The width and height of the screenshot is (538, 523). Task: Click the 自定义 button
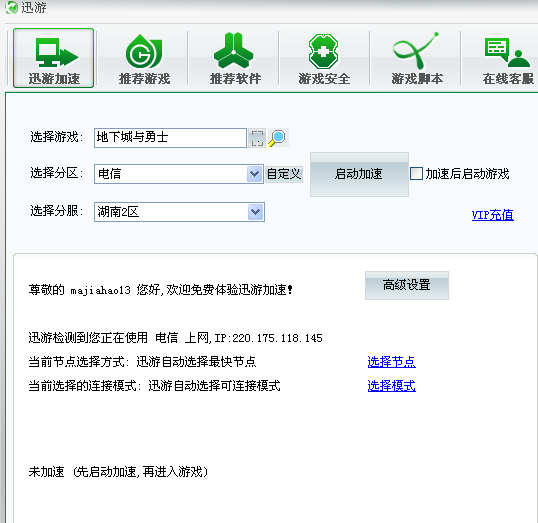pyautogui.click(x=284, y=174)
